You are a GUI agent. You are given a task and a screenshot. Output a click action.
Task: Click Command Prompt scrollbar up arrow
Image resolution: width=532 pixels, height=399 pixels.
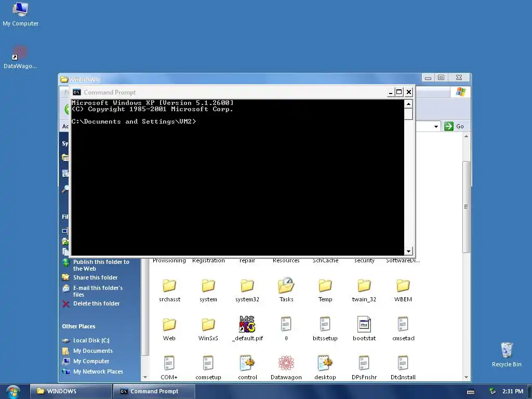tap(408, 104)
